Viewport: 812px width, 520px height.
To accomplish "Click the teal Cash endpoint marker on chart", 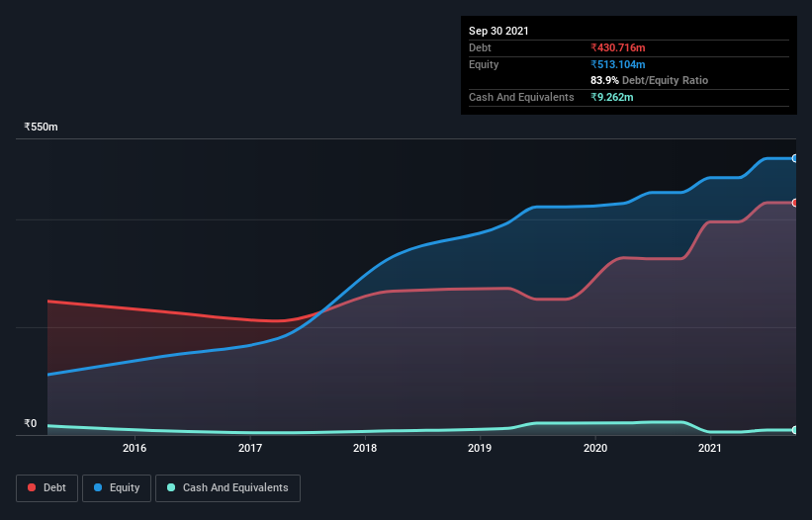I will point(795,430).
